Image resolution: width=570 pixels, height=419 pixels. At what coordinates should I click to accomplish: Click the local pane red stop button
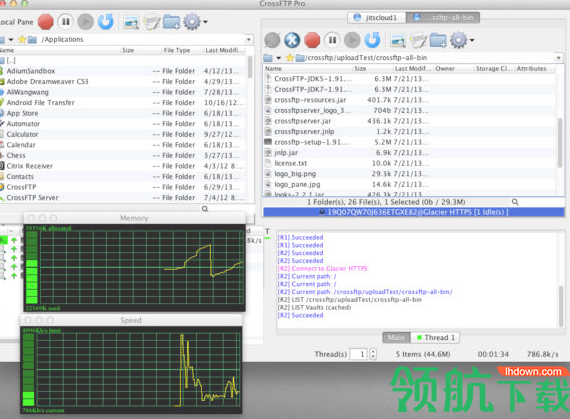pyautogui.click(x=45, y=22)
